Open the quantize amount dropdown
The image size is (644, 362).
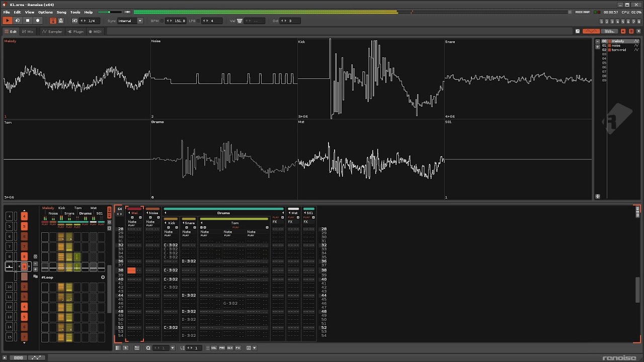coord(173,348)
